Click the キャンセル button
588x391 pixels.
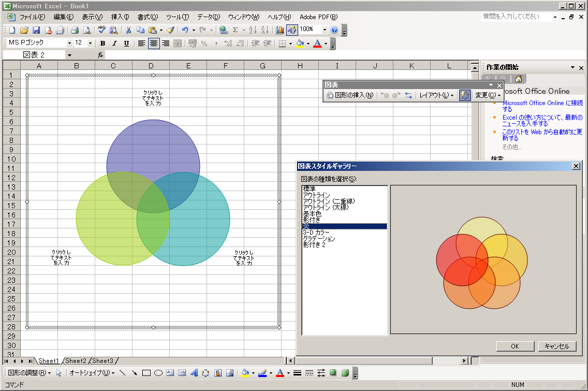tap(557, 346)
